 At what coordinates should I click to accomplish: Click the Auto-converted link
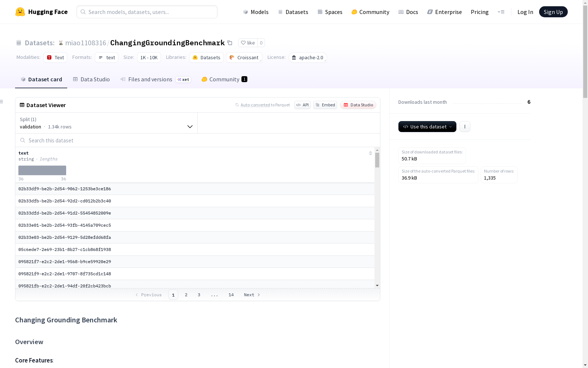[x=255, y=105]
